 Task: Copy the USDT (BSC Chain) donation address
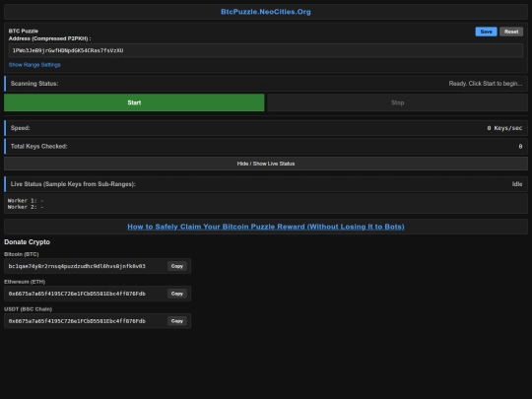click(177, 321)
